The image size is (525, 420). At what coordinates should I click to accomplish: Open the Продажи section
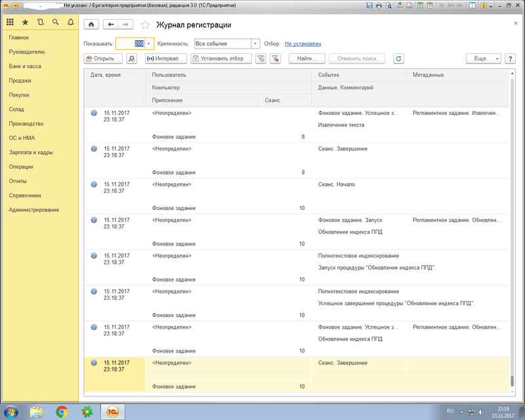tap(20, 81)
